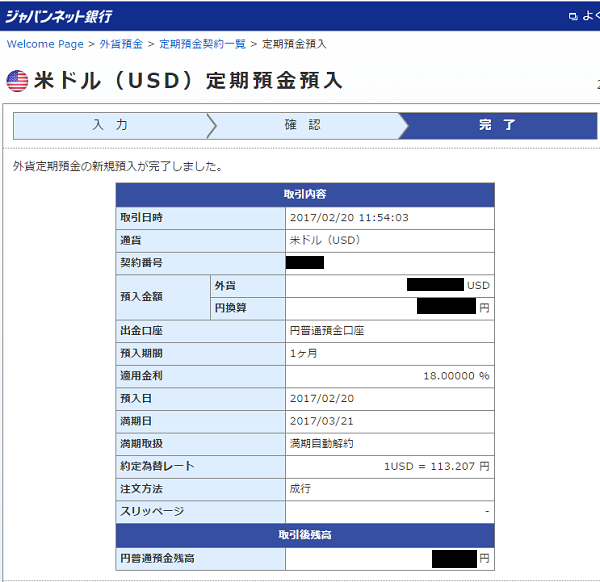This screenshot has width=600, height=582.
Task: Click the スリッページ label cell
Action: pyautogui.click(x=201, y=512)
